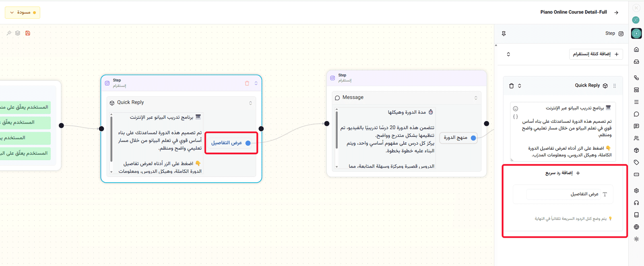Viewport: 644px width, 266px height.
Task: Click the round teal bot icon in sidebar
Action: coord(636,20)
